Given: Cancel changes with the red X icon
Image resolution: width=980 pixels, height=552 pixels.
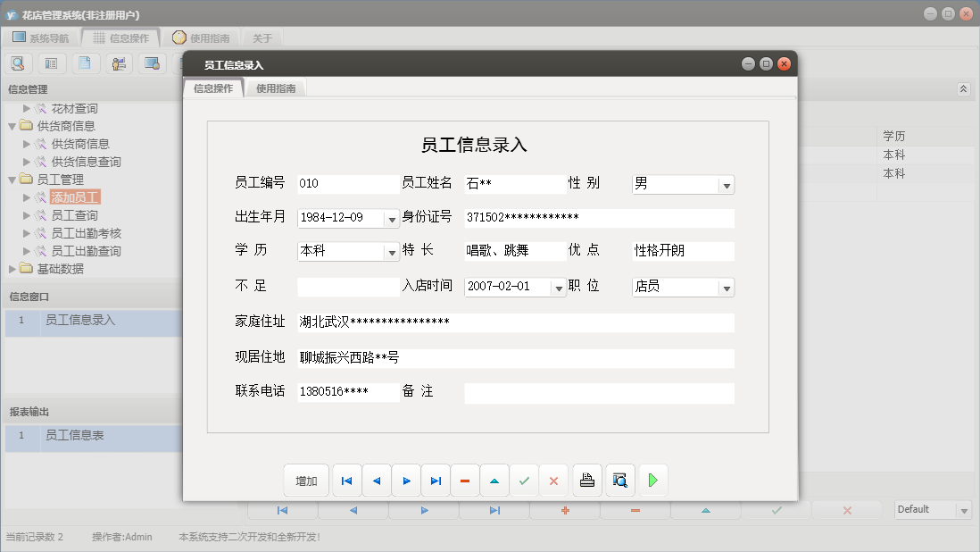Looking at the screenshot, I should pos(553,480).
